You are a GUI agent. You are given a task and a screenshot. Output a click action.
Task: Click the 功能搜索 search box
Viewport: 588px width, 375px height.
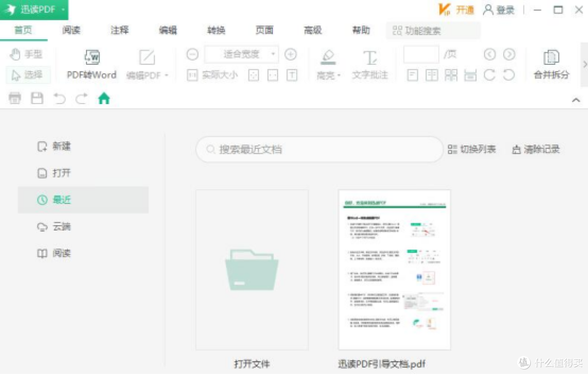(x=433, y=31)
